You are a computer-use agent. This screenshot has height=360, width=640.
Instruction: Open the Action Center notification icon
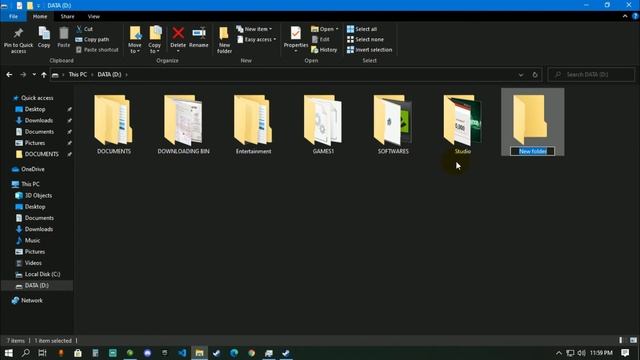(x=625, y=353)
